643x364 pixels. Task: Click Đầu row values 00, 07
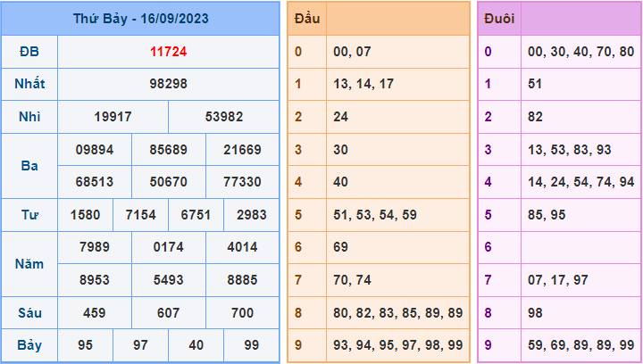352,52
